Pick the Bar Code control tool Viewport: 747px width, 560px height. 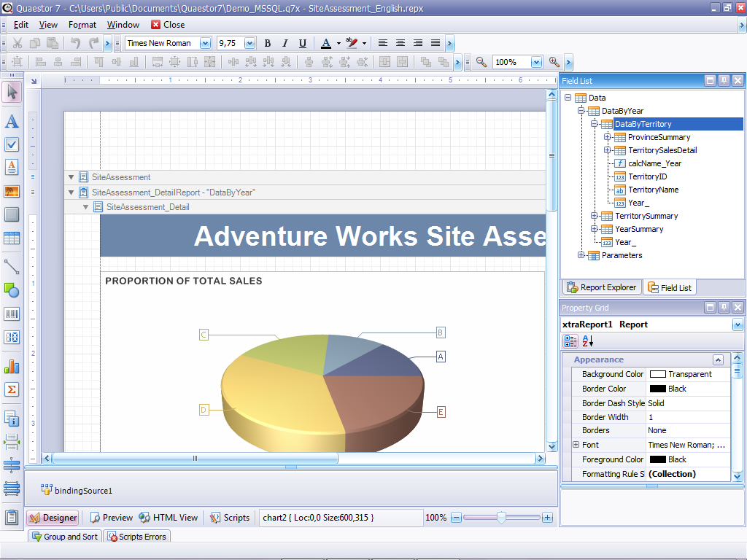[x=12, y=314]
